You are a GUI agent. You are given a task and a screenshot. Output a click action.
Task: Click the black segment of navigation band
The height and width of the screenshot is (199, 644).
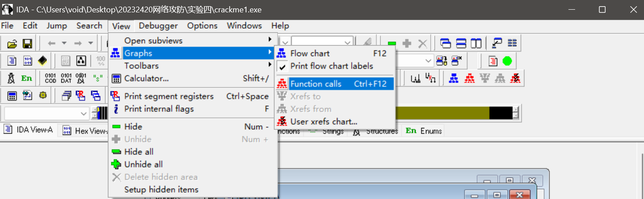[x=500, y=113]
